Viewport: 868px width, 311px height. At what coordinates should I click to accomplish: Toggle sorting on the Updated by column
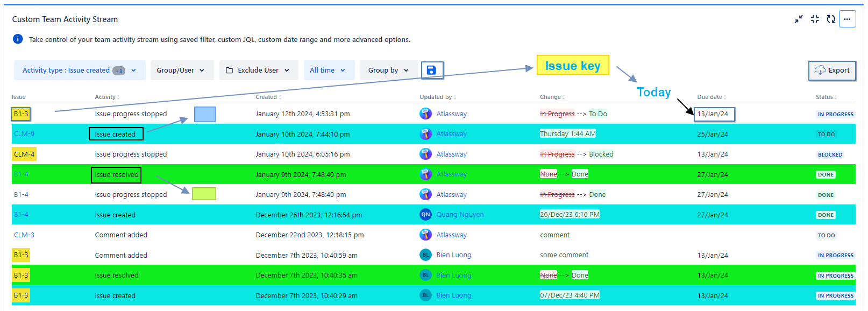(437, 97)
